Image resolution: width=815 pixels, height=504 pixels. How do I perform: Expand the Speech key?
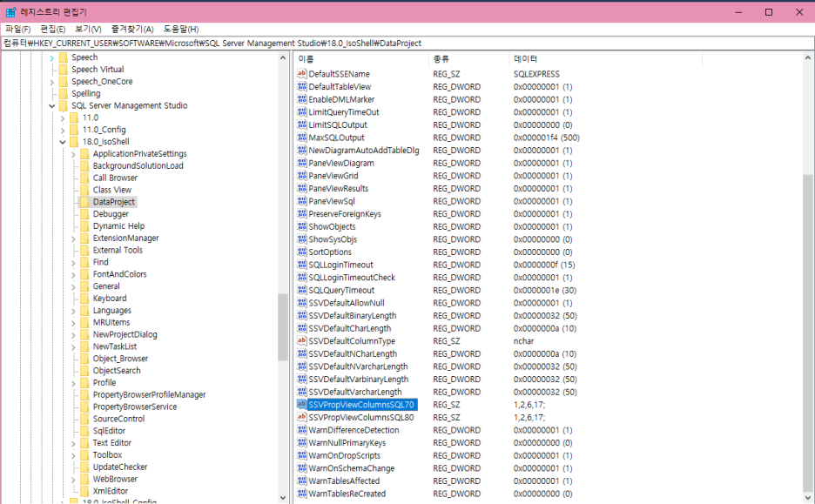tap(52, 57)
